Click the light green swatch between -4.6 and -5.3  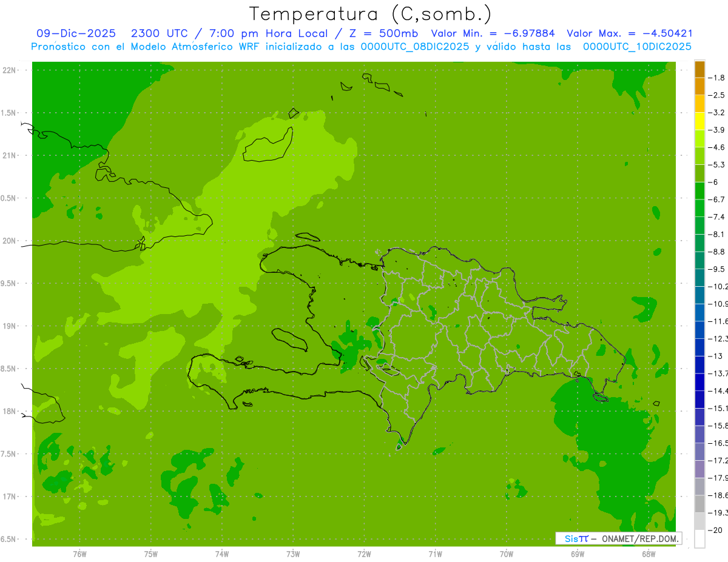[699, 156]
